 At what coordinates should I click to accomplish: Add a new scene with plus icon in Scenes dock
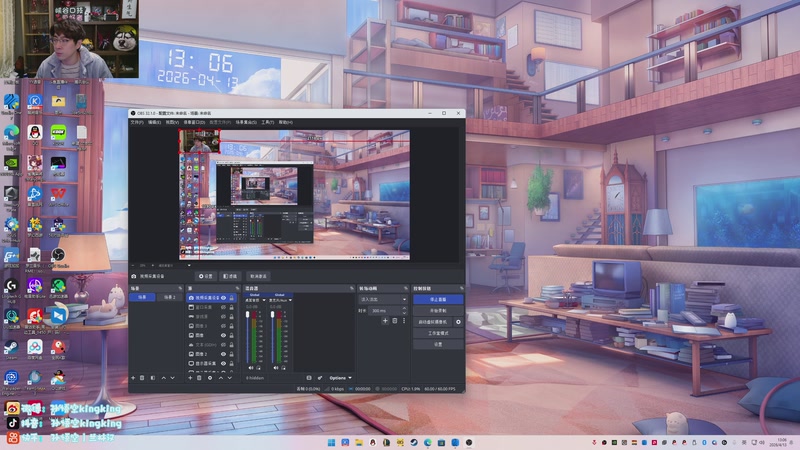click(133, 378)
